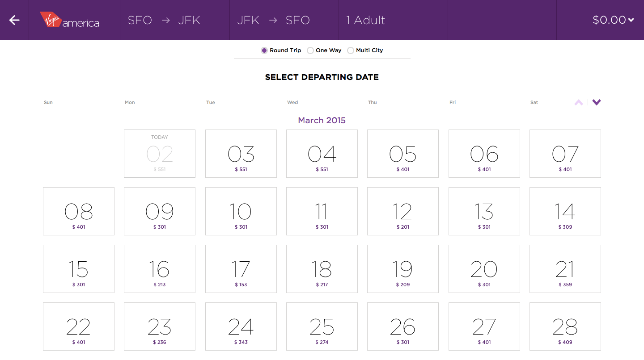Open the JFK to SFO return tab
Image resolution: width=644 pixels, height=360 pixels.
point(273,20)
